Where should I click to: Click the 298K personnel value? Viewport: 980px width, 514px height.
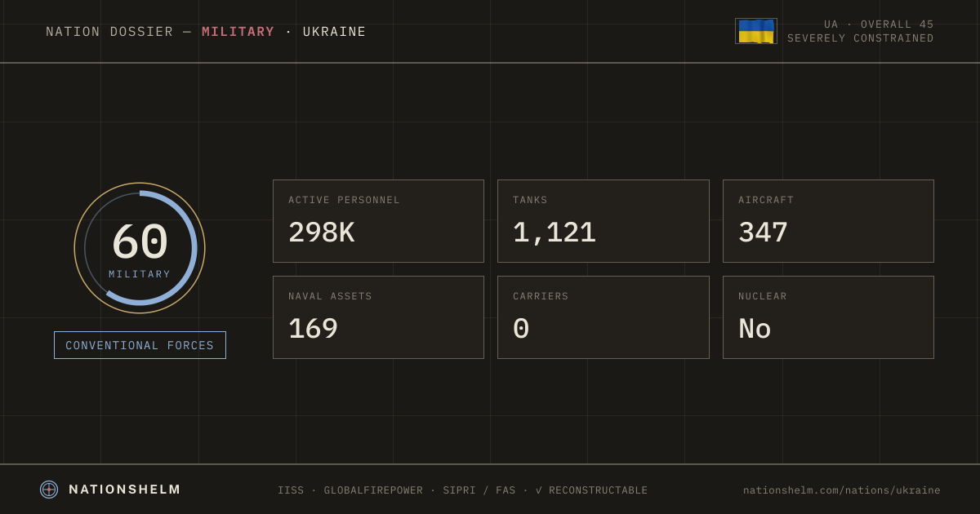[x=321, y=233]
